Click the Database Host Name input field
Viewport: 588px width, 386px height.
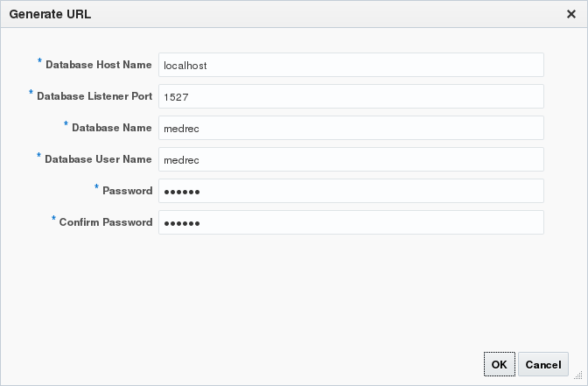(351, 65)
